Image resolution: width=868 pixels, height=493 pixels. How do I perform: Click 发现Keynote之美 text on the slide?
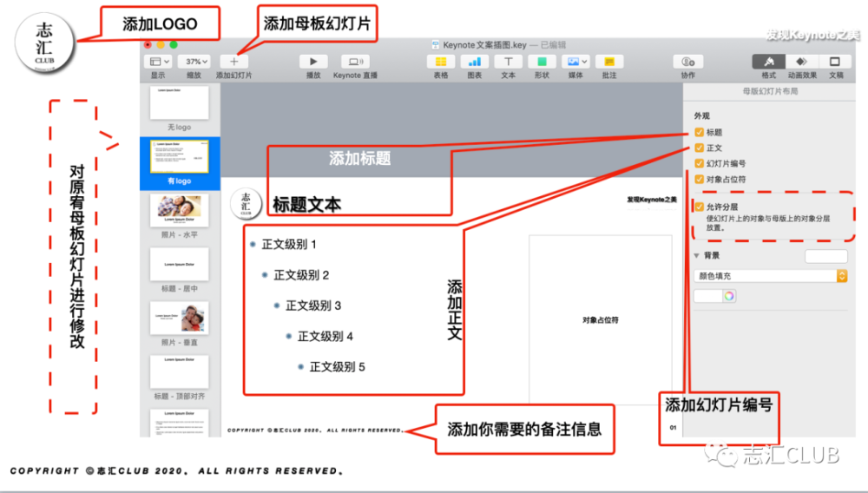tap(652, 199)
